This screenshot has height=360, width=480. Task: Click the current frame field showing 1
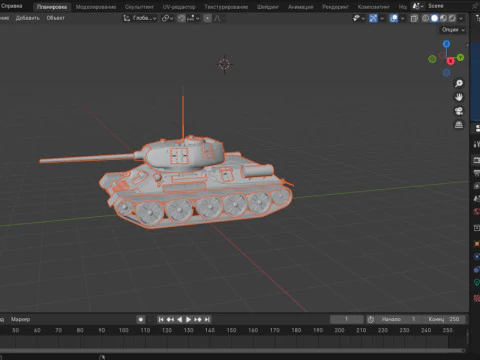tap(347, 319)
